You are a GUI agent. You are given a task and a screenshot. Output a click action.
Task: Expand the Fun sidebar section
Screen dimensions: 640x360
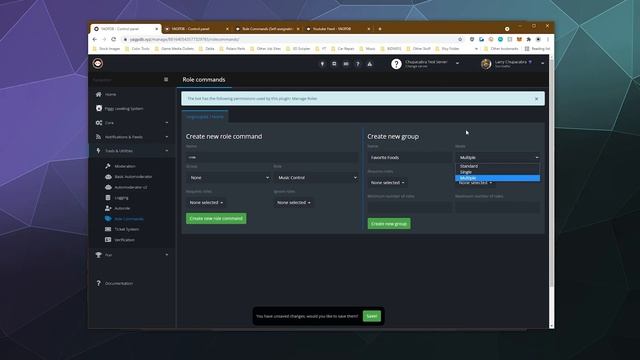[133, 255]
